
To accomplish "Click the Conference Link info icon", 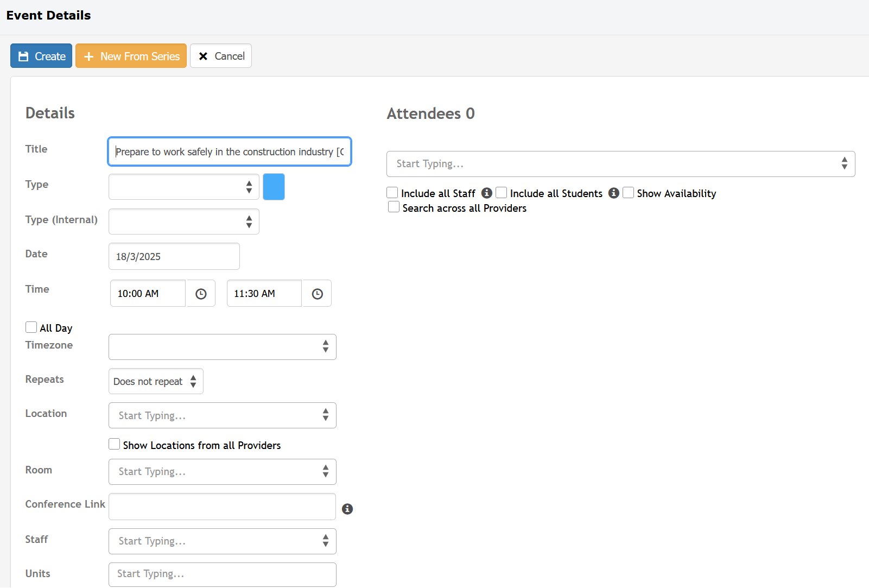I will tap(347, 509).
